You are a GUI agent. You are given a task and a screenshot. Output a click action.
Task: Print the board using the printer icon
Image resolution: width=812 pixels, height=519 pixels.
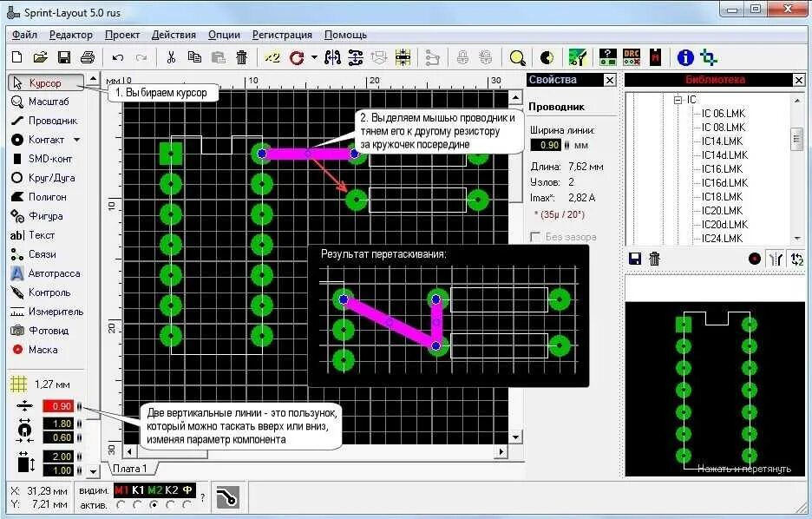(88, 57)
